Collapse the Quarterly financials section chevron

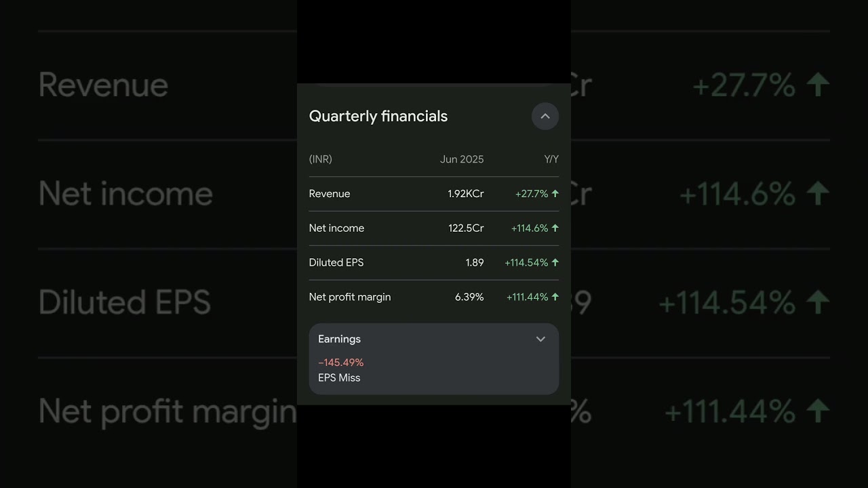coord(545,116)
